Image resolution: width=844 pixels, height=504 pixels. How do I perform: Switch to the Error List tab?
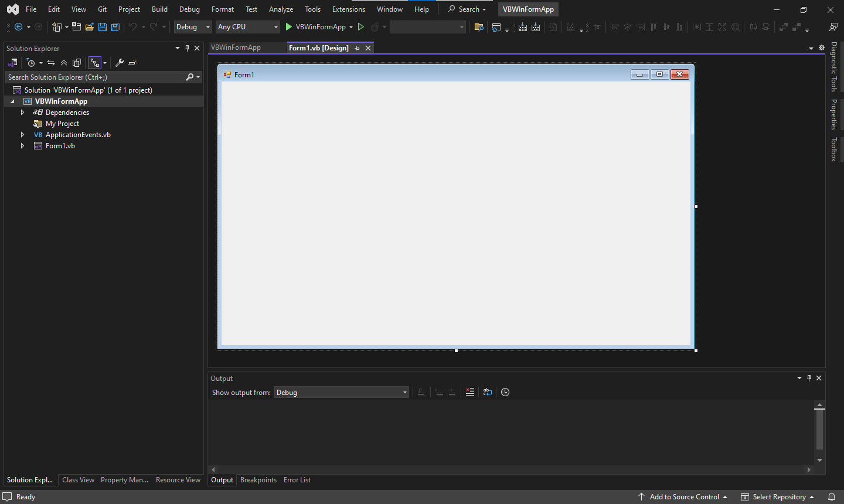(297, 480)
